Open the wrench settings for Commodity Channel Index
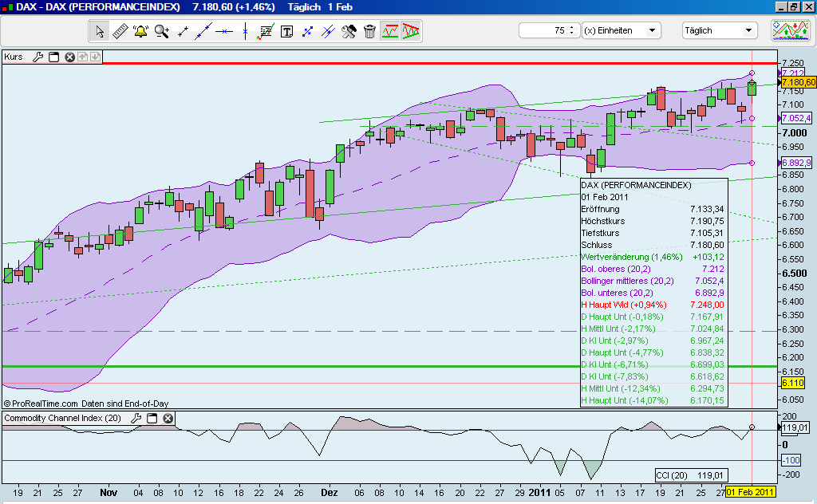 136,418
